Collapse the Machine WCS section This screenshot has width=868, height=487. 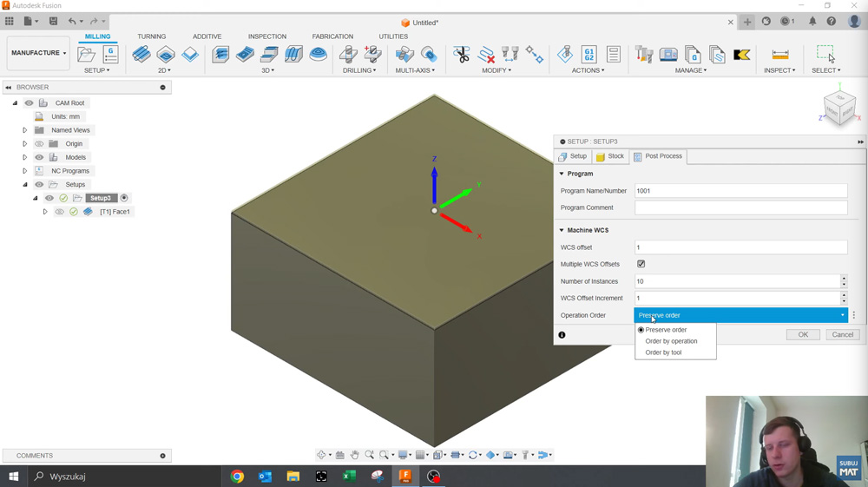(562, 230)
